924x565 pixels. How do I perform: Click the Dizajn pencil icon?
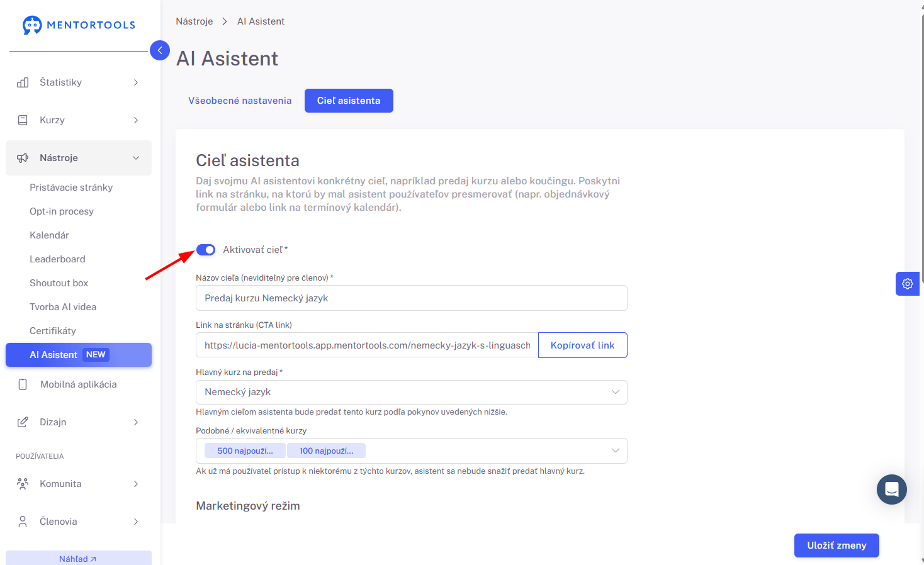(x=23, y=422)
